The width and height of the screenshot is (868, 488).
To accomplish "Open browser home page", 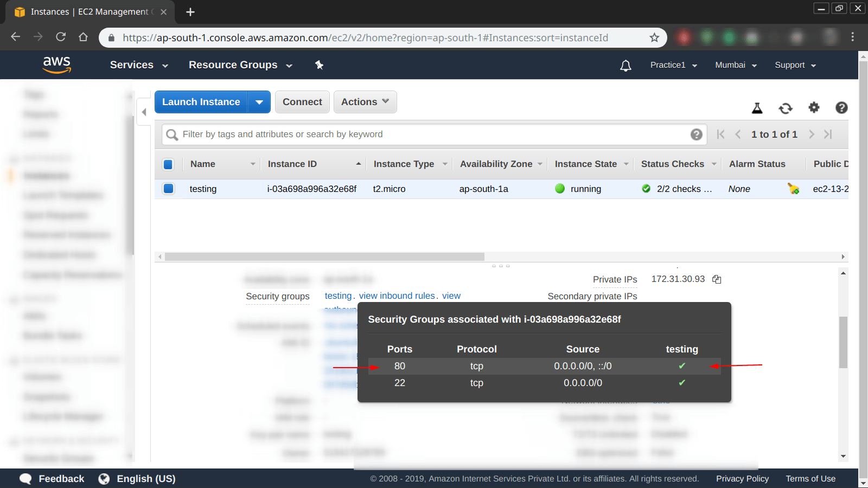I will point(83,37).
